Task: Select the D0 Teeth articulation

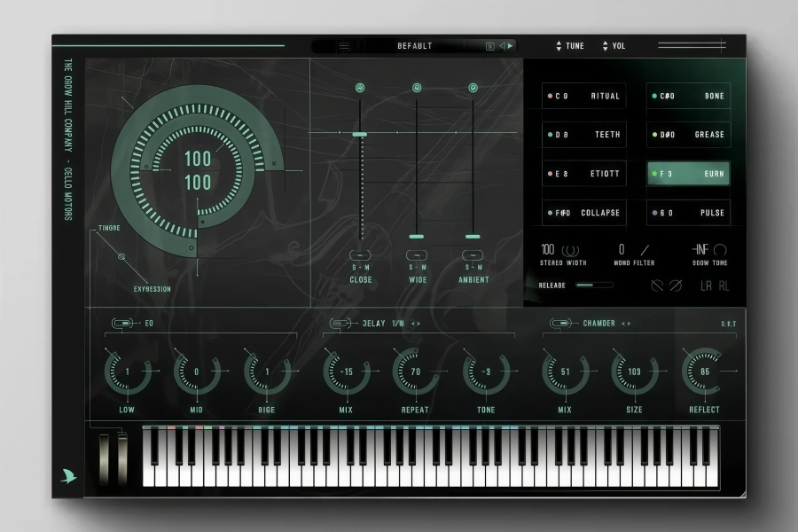Action: tap(583, 135)
